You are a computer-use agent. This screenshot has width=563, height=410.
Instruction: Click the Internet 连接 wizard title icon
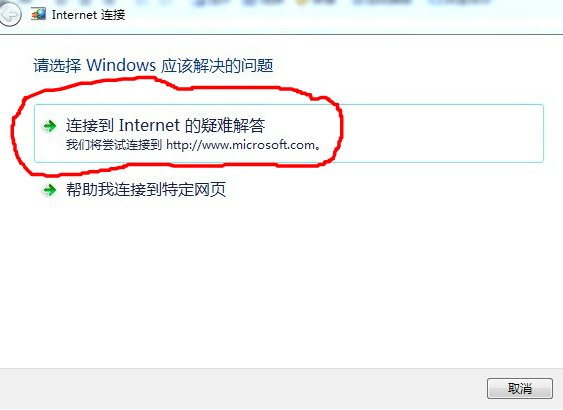click(x=38, y=14)
